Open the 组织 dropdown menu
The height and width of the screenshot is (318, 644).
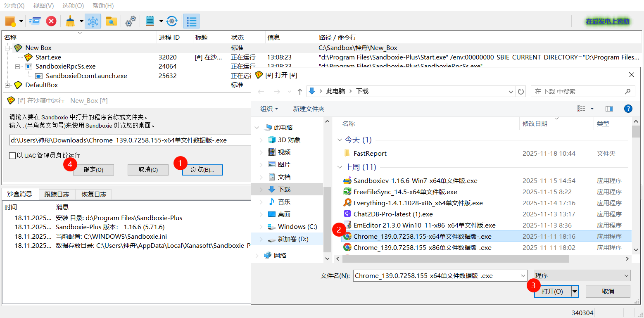click(x=269, y=109)
